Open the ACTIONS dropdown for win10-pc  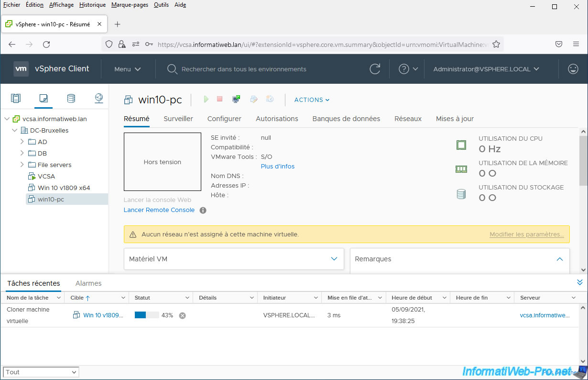coord(312,100)
